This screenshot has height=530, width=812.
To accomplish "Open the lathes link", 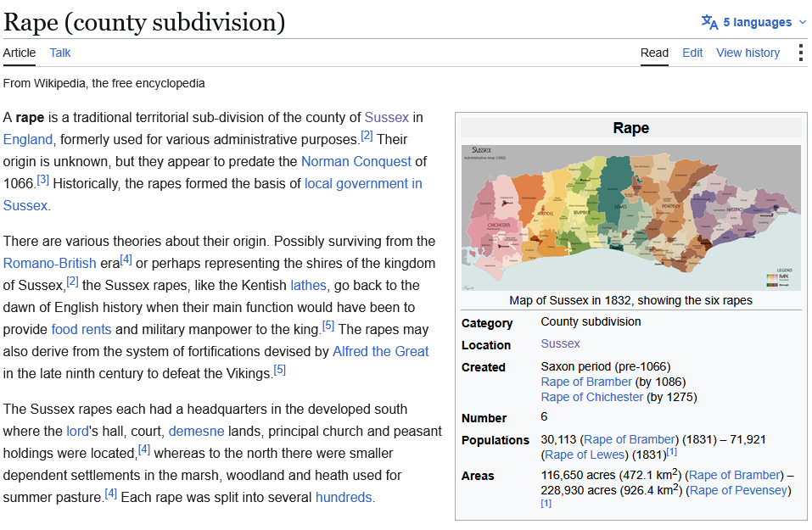I will (308, 285).
